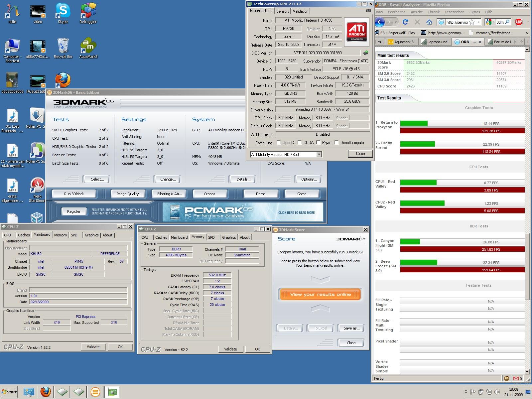Open the AquaMark3 desktop shortcut
Screen dimensions: 532x399
pyautogui.click(x=88, y=48)
